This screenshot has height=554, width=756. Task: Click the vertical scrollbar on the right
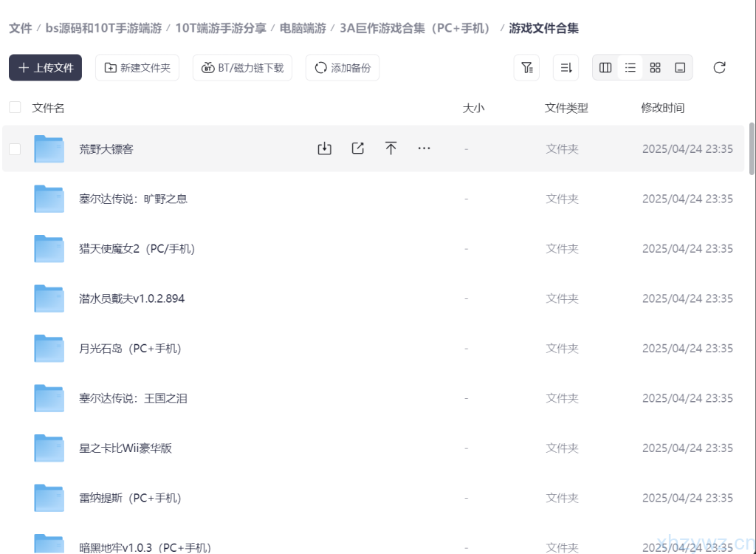coord(752,148)
